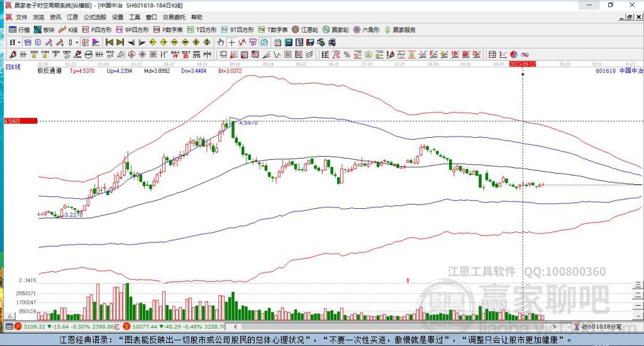Click the red-blue infinity icon
This screenshot has width=644, height=346.
click(525, 55)
